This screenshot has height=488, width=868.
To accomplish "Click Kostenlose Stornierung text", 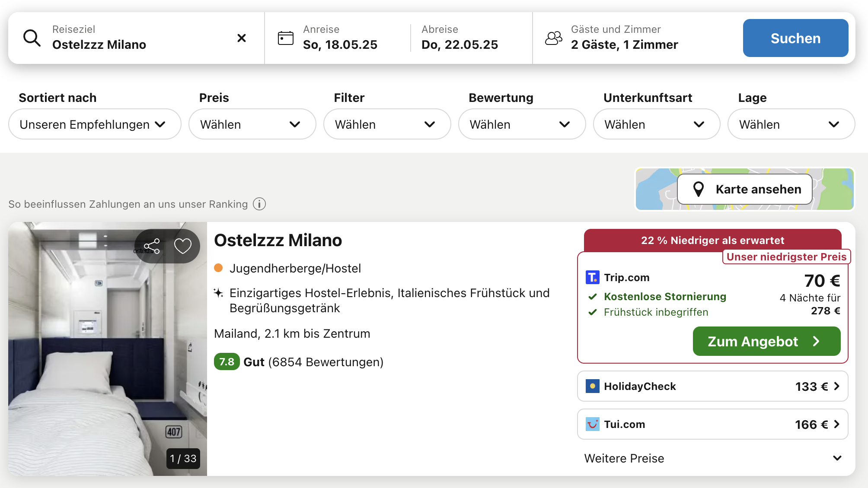I will 665,297.
